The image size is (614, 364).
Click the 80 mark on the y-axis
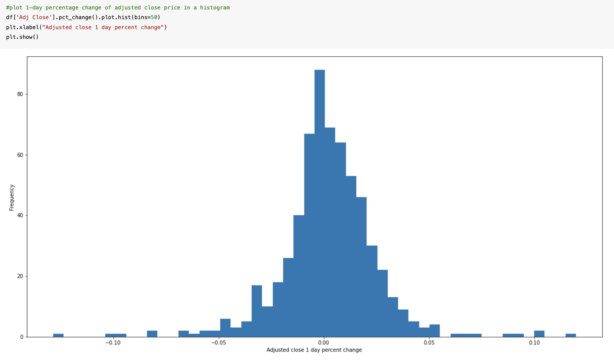point(20,94)
